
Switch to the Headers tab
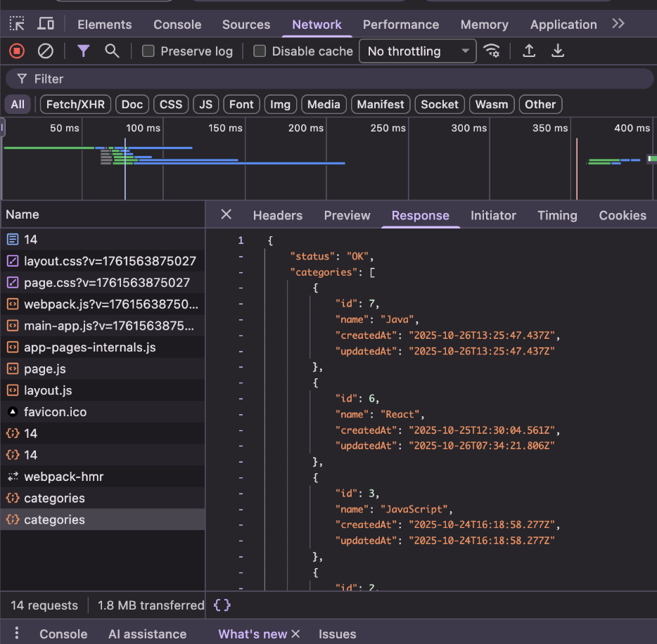[x=277, y=215]
